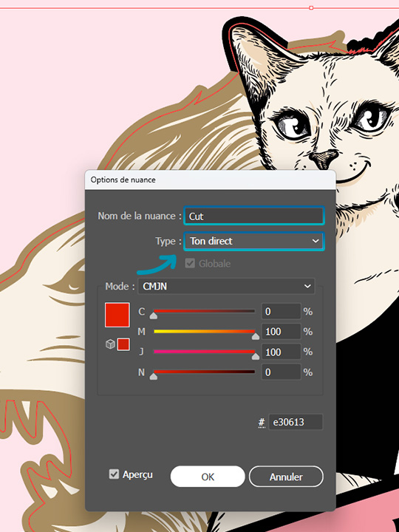The width and height of the screenshot is (399, 532).
Task: Click the J percentage value field
Action: click(281, 352)
